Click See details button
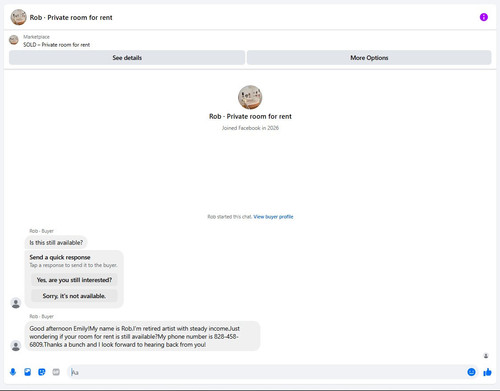 127,58
